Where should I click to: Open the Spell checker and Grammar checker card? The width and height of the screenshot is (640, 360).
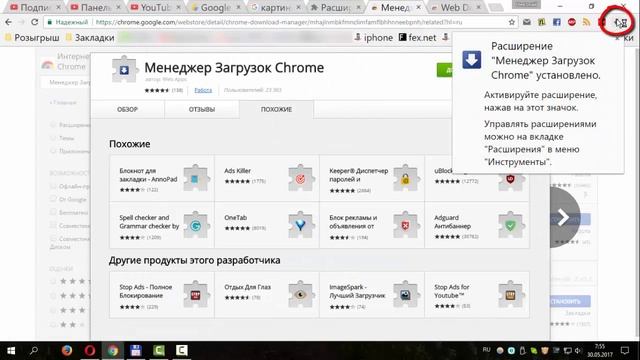coord(162,225)
